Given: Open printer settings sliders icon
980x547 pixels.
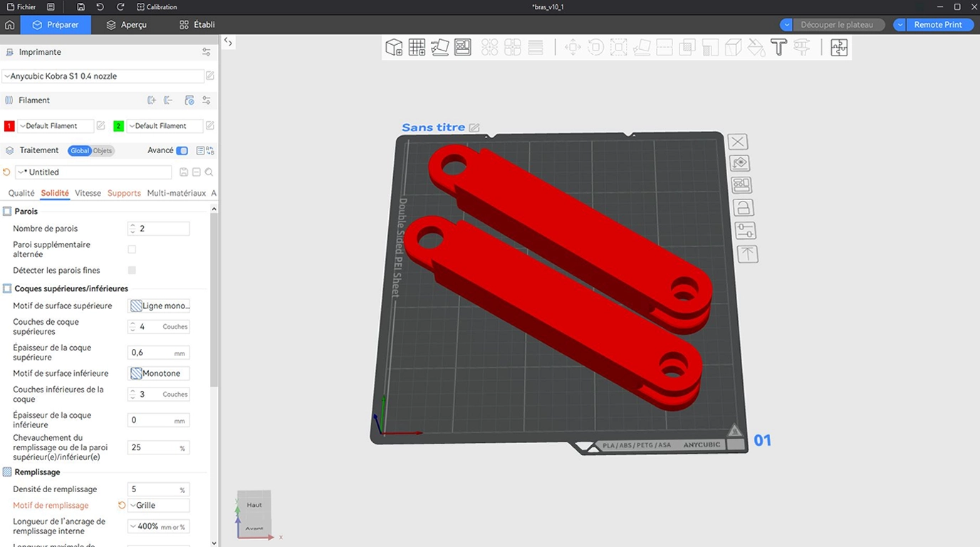Looking at the screenshot, I should [207, 52].
